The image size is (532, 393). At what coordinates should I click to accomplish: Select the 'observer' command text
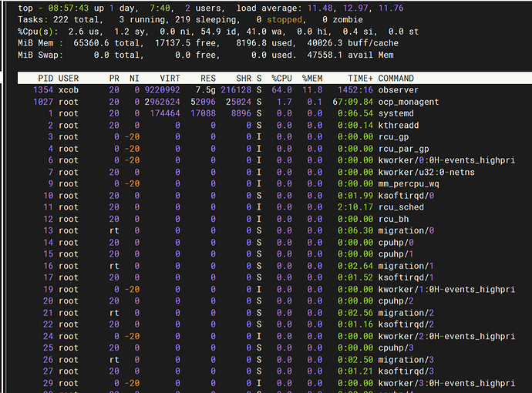(398, 90)
